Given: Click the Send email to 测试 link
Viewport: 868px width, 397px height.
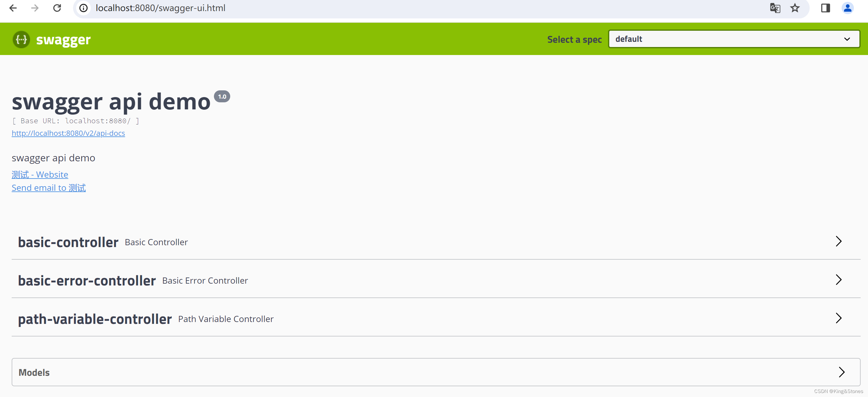Looking at the screenshot, I should tap(49, 188).
